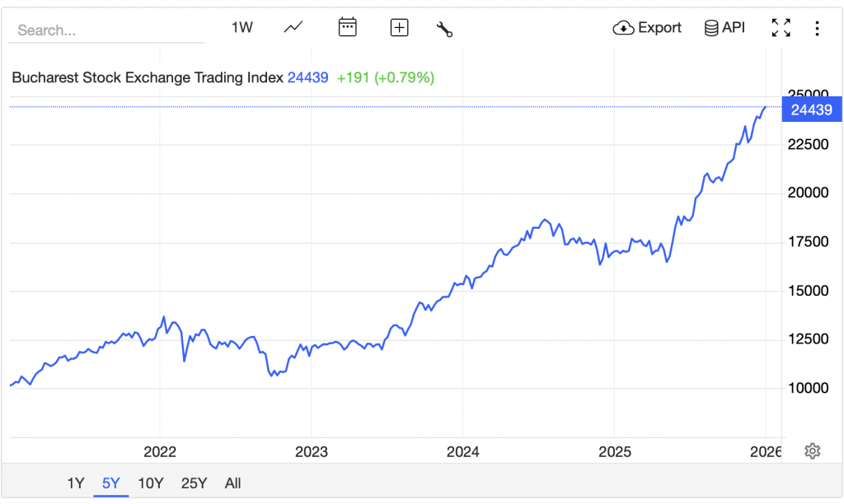Click the Bucharest Stock Exchange Trading Index title

click(x=148, y=77)
